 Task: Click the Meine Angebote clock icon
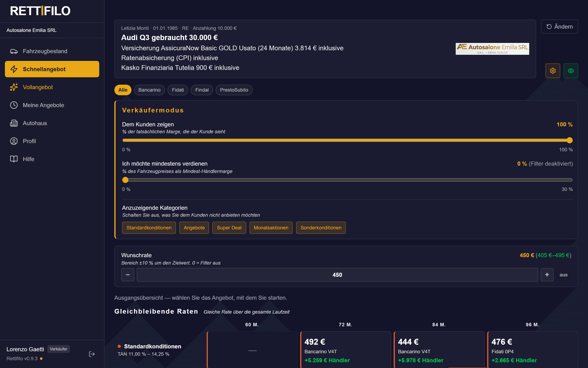point(14,105)
